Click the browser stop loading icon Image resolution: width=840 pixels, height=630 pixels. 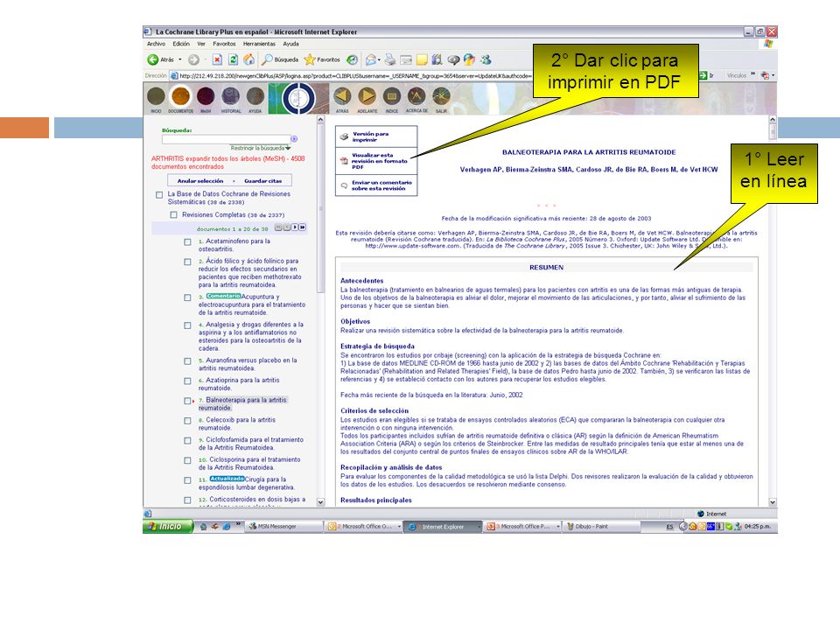(217, 59)
